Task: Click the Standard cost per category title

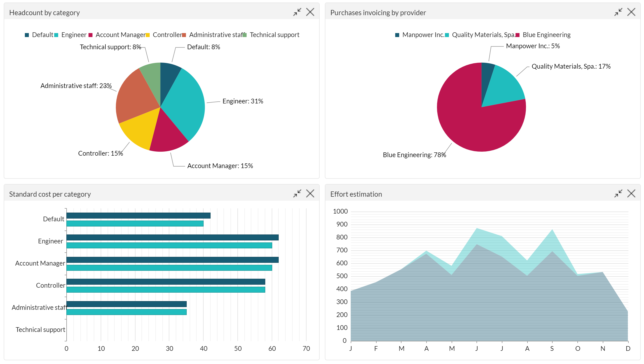Action: (x=50, y=194)
